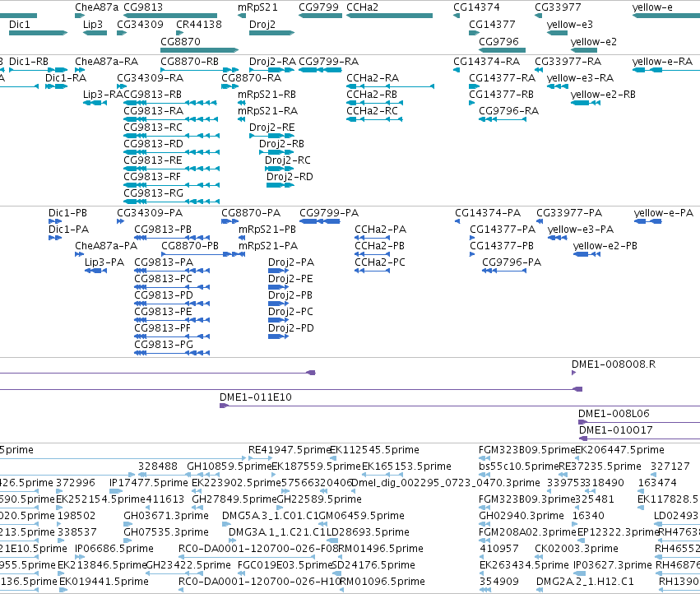Click the CG9799 gene label

pos(319,7)
